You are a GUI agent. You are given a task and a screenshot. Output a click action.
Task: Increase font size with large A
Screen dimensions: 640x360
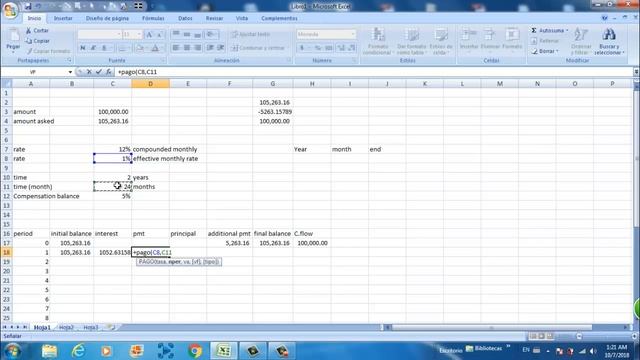[x=149, y=35]
